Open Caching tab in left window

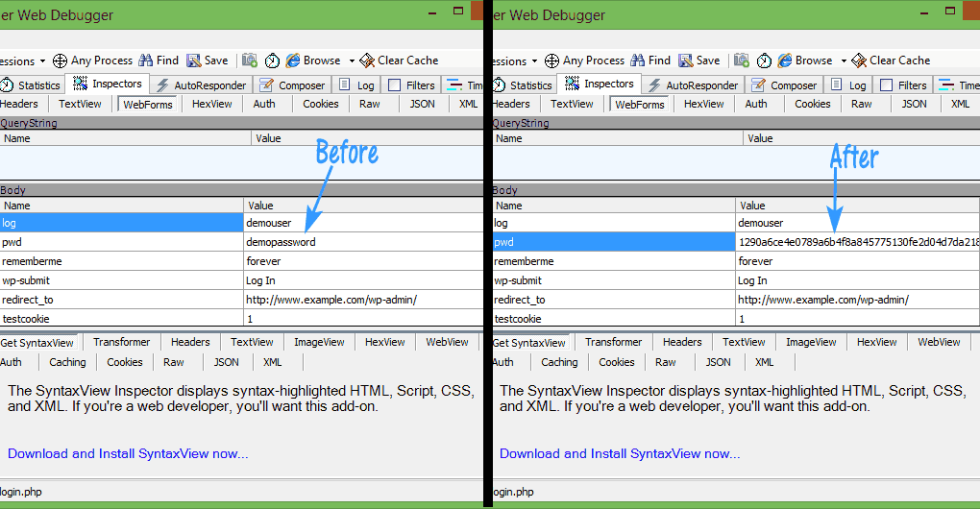point(67,362)
